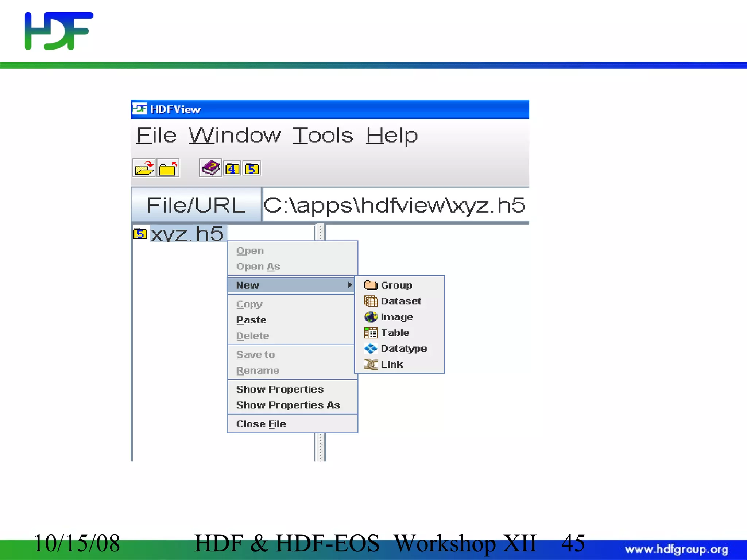Click the split pane divider below menu
The image size is (747, 560).
(x=320, y=447)
